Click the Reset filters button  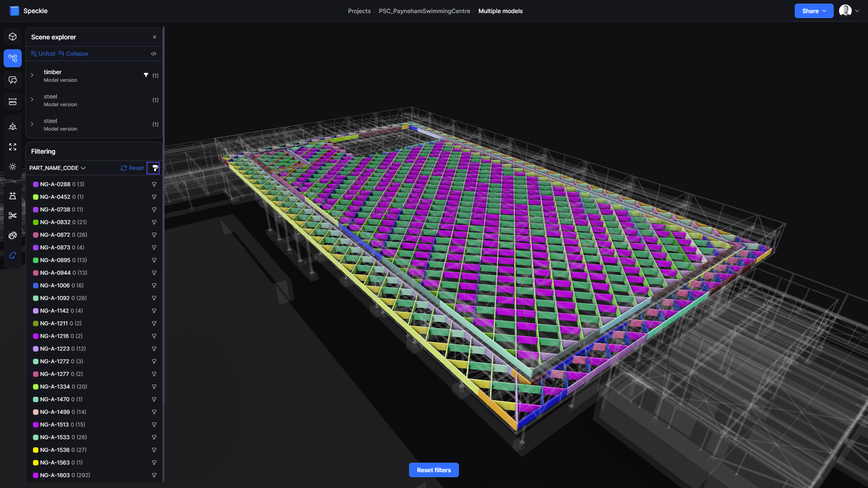pos(434,470)
